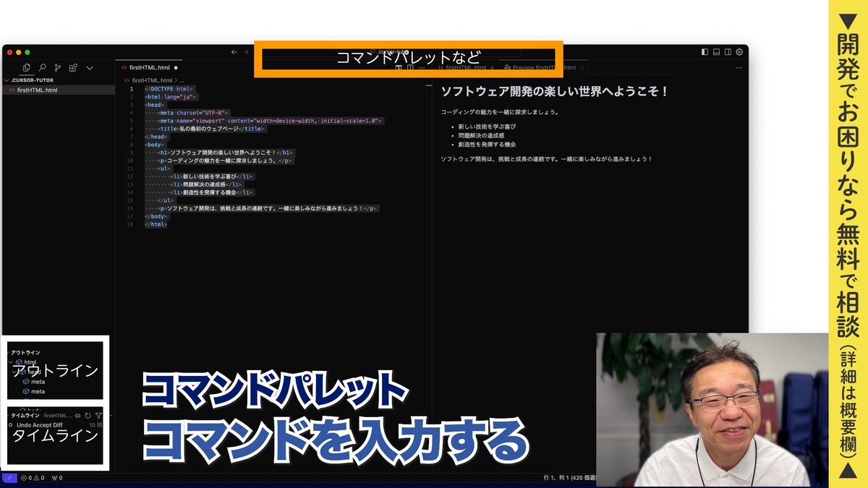Refresh the timeline with the circular arrow
This screenshot has height=488, width=868.
88,416
